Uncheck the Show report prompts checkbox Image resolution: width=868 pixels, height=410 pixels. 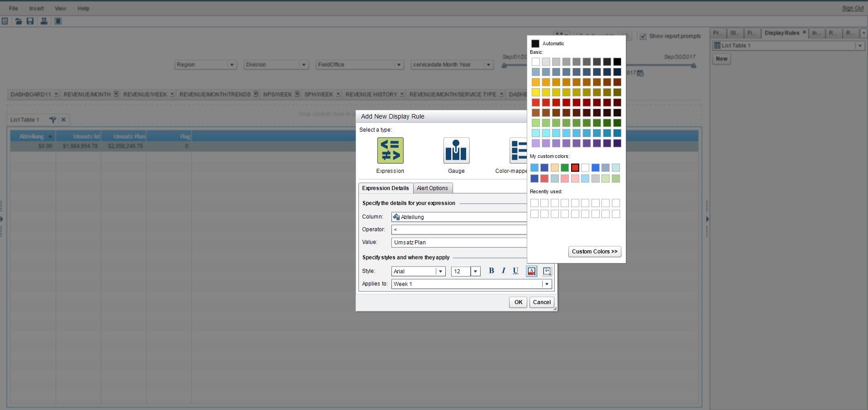point(644,36)
